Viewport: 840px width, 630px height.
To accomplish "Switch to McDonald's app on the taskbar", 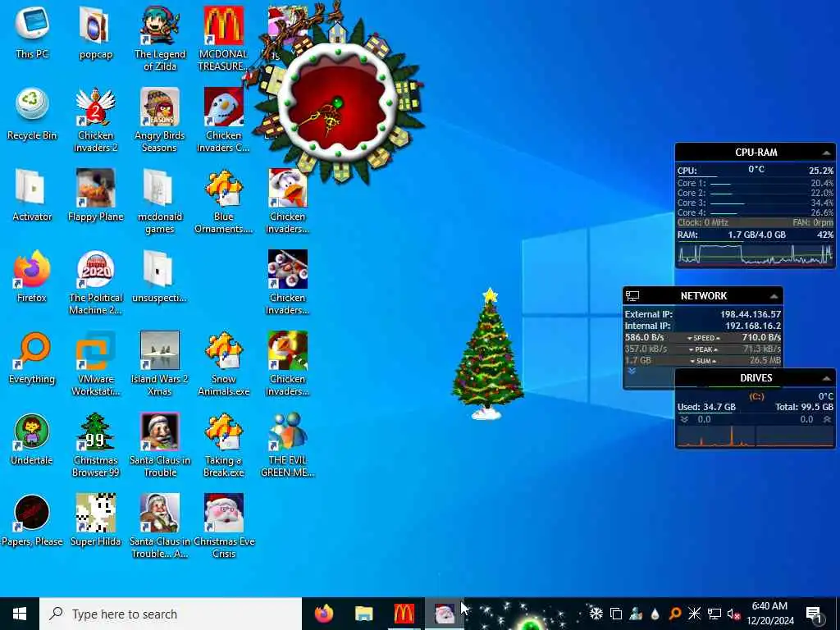I will (404, 614).
